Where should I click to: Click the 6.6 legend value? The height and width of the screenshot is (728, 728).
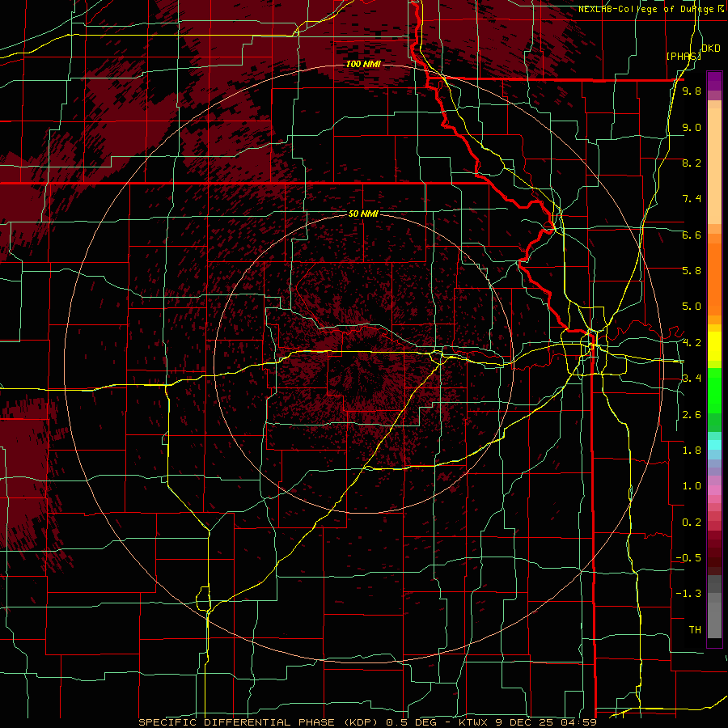tap(692, 235)
